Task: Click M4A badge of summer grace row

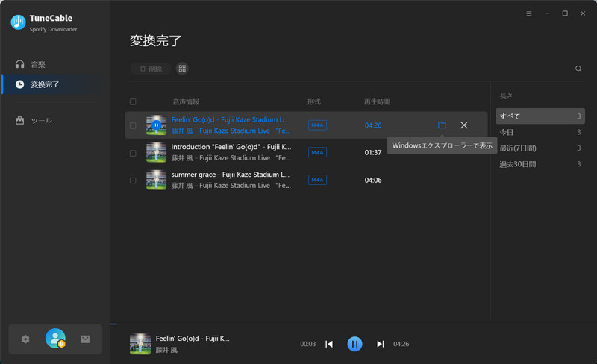Action: 317,180
